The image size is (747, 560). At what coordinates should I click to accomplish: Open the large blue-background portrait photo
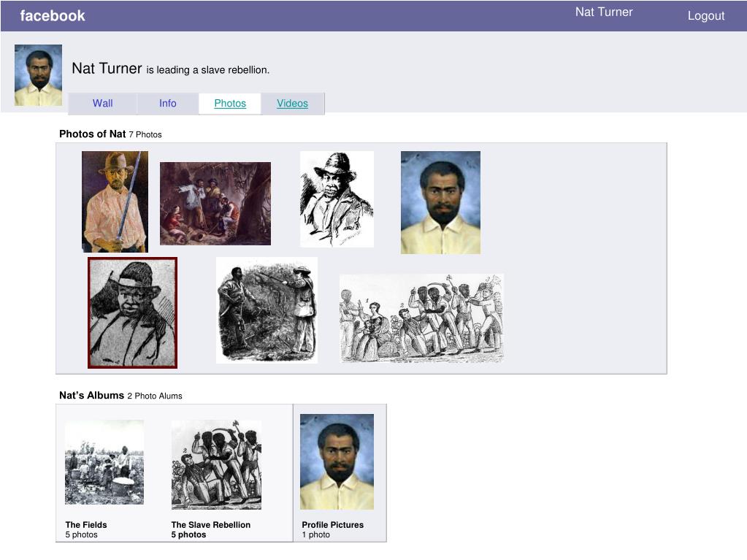tap(440, 202)
